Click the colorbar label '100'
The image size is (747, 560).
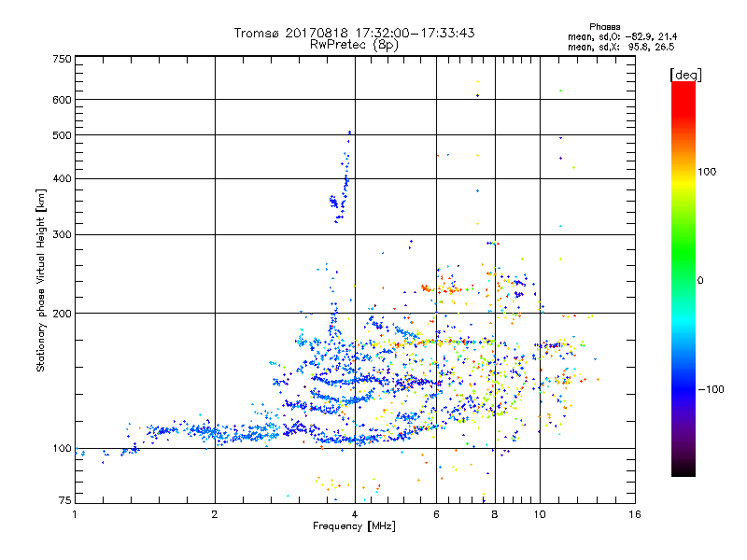point(707,172)
